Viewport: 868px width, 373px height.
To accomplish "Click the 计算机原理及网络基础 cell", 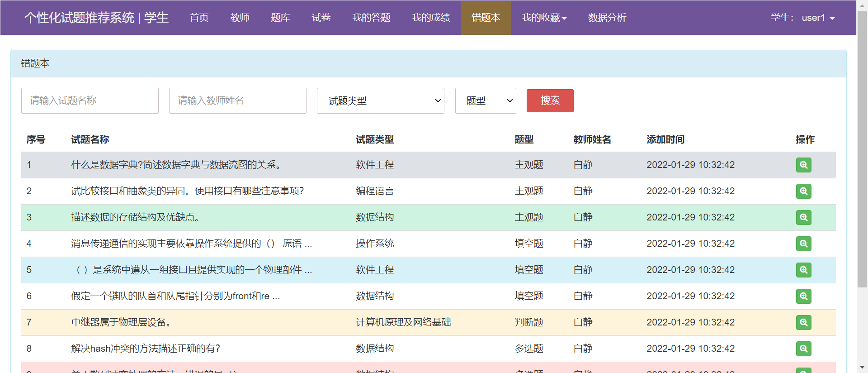I will click(403, 322).
